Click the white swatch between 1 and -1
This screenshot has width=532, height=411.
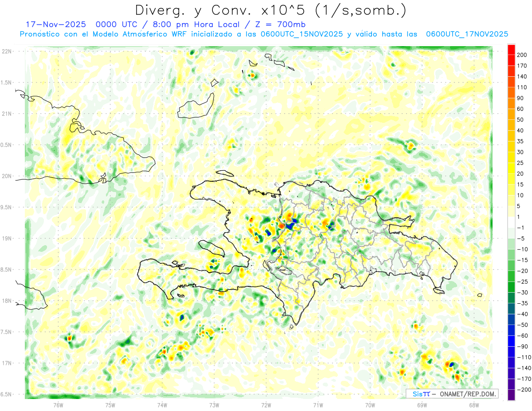[x=511, y=222]
